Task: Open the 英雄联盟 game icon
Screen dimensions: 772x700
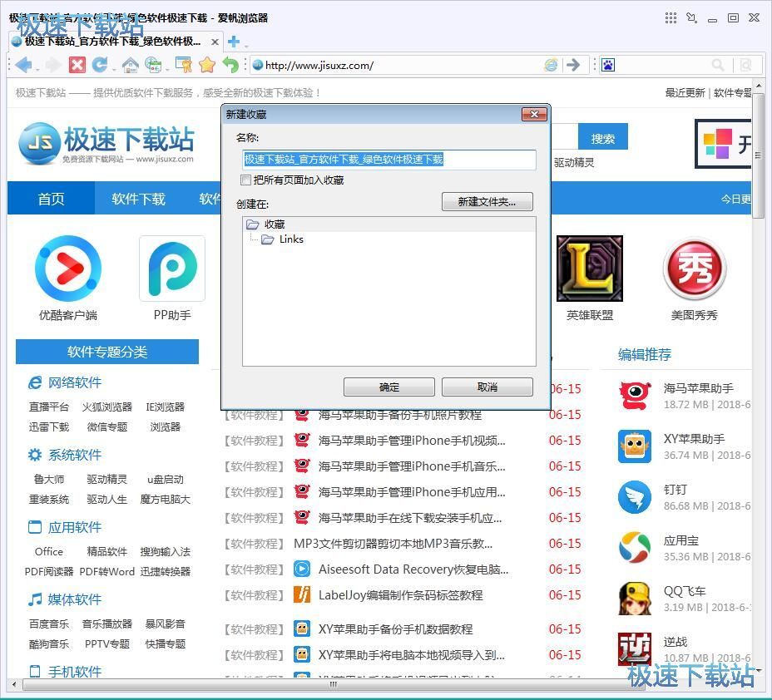Action: 589,269
